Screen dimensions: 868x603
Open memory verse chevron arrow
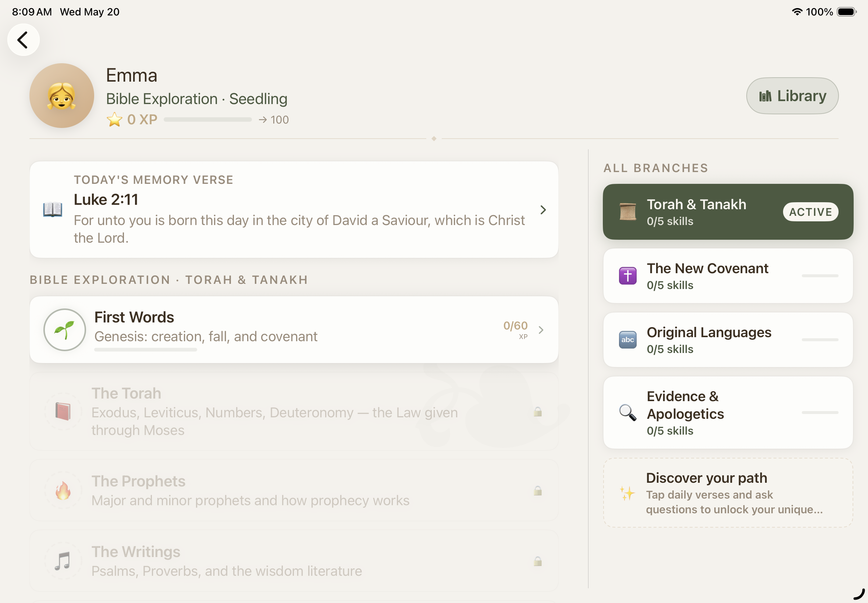click(543, 210)
